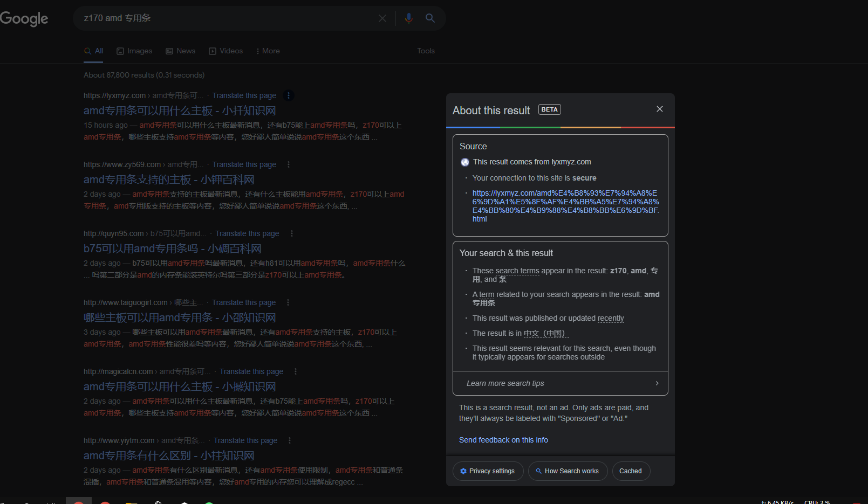Open the Tools options
Image resolution: width=868 pixels, height=504 pixels.
tap(426, 51)
